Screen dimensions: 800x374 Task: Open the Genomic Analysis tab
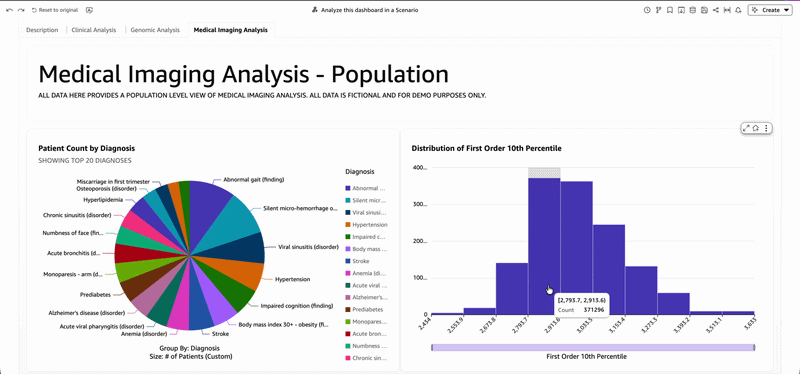tap(155, 30)
